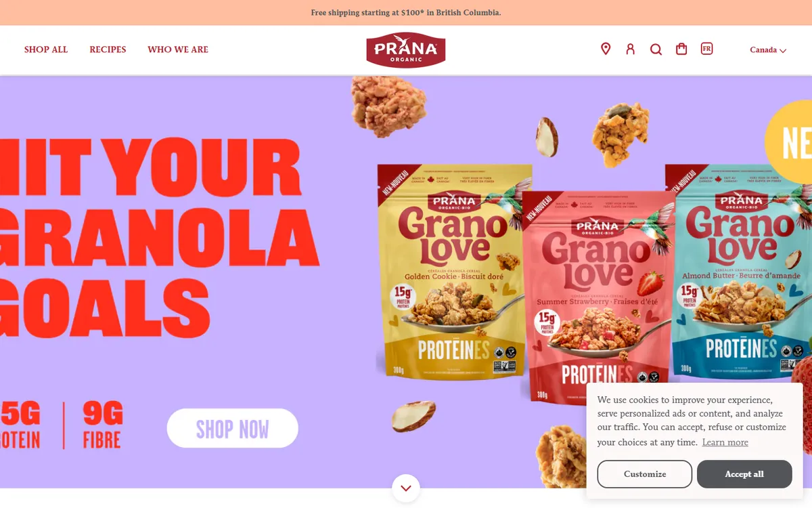
Task: Expand the Canada country dropdown
Action: coord(768,50)
